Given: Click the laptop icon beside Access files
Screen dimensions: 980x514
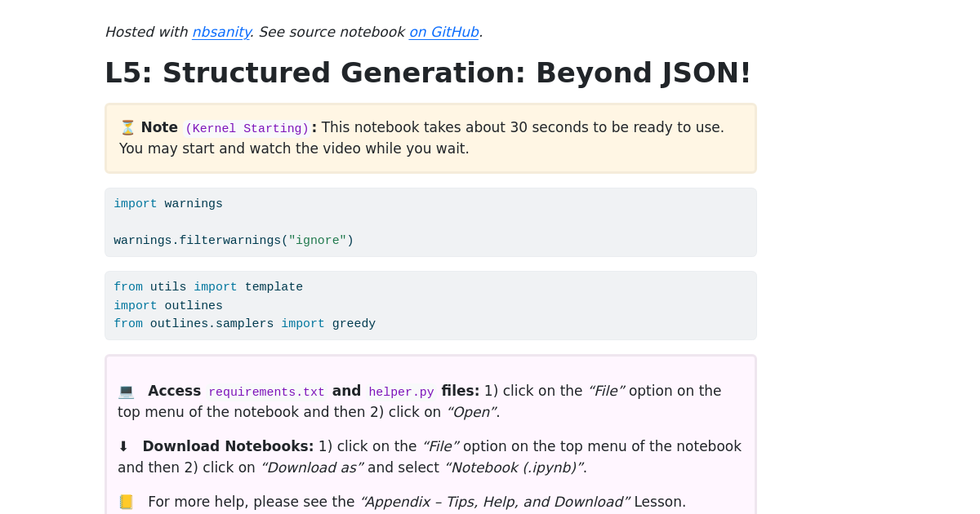Looking at the screenshot, I should coord(126,390).
